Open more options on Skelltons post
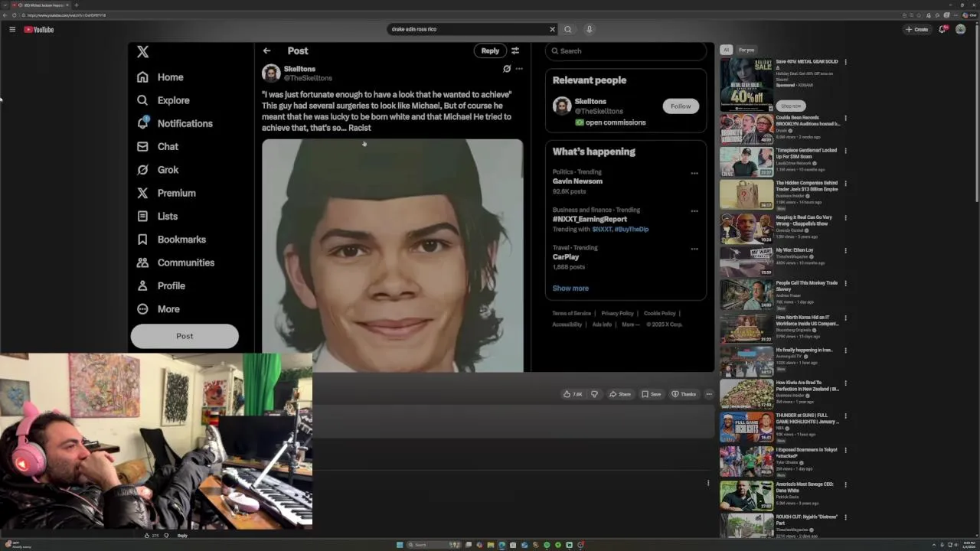 [x=519, y=68]
